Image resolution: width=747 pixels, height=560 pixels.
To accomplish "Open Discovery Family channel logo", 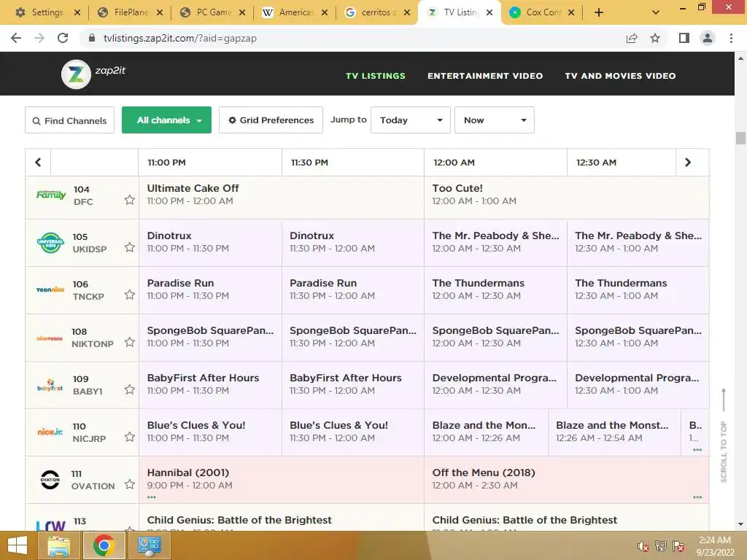I will pyautogui.click(x=51, y=195).
